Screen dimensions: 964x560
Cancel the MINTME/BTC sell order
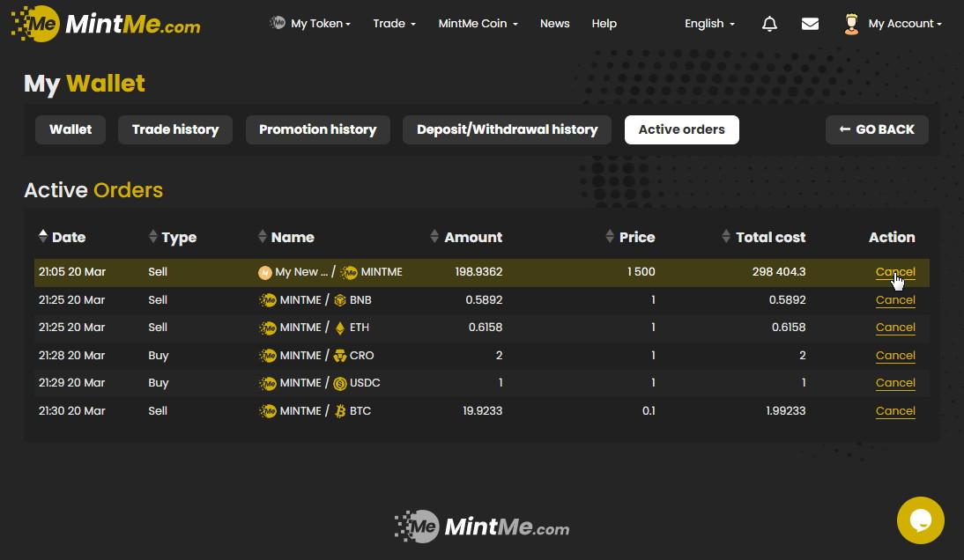click(x=895, y=411)
